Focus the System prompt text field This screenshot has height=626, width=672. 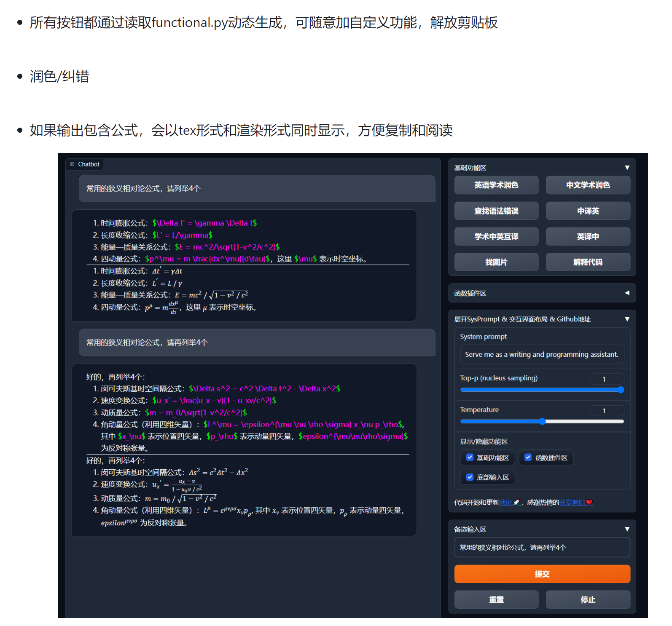pyautogui.click(x=542, y=354)
